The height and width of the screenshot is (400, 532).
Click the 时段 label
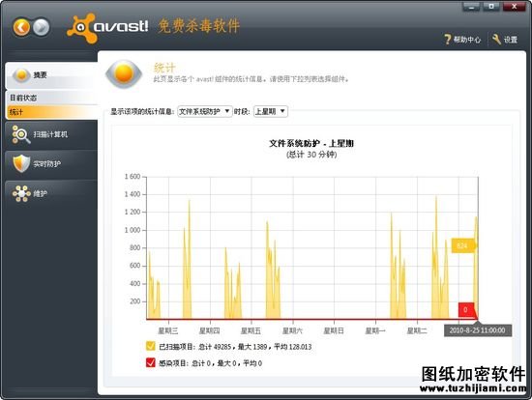[x=242, y=112]
